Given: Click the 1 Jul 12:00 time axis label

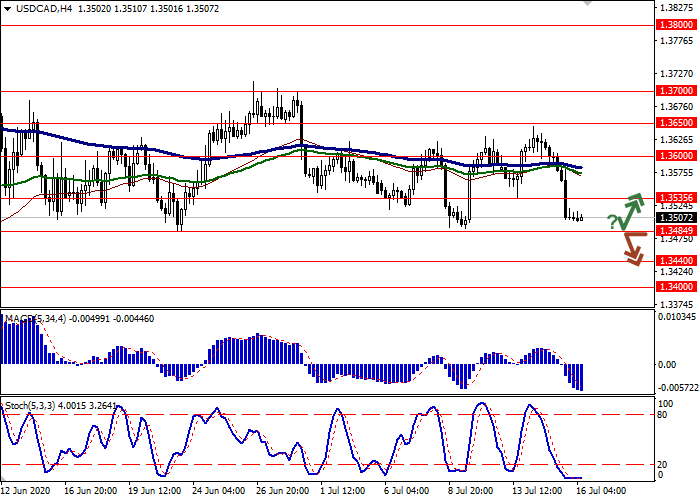Looking at the screenshot, I should pyautogui.click(x=344, y=492).
